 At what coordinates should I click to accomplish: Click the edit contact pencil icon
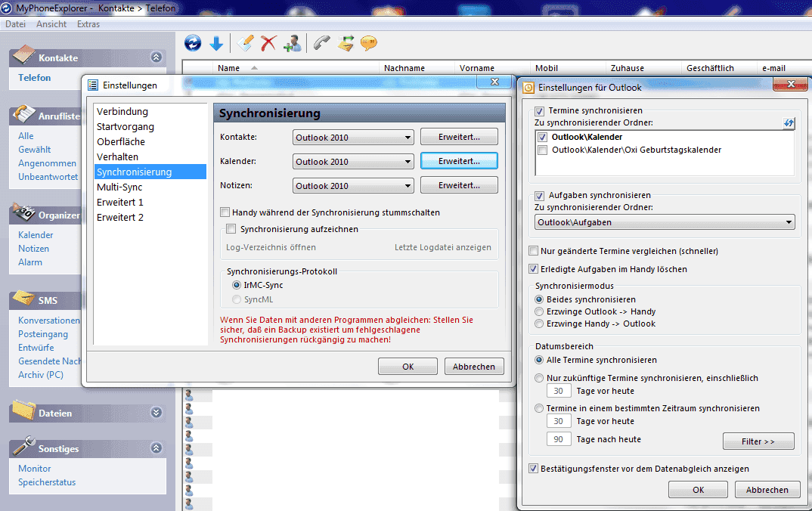(245, 43)
